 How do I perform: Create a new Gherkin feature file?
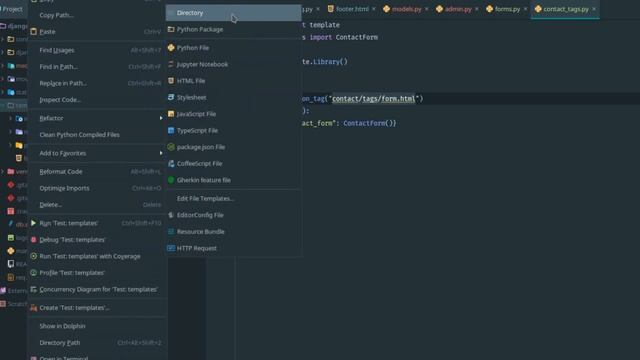[233, 180]
